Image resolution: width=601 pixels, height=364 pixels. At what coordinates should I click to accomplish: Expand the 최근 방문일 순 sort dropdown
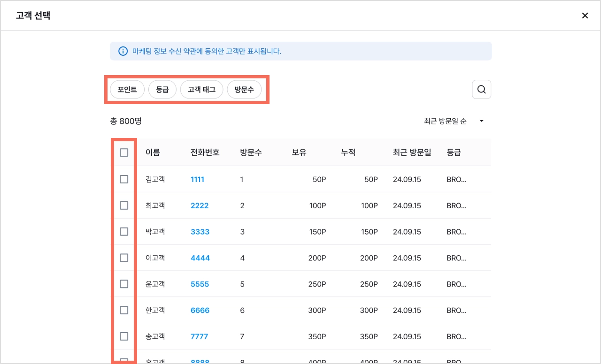(454, 121)
